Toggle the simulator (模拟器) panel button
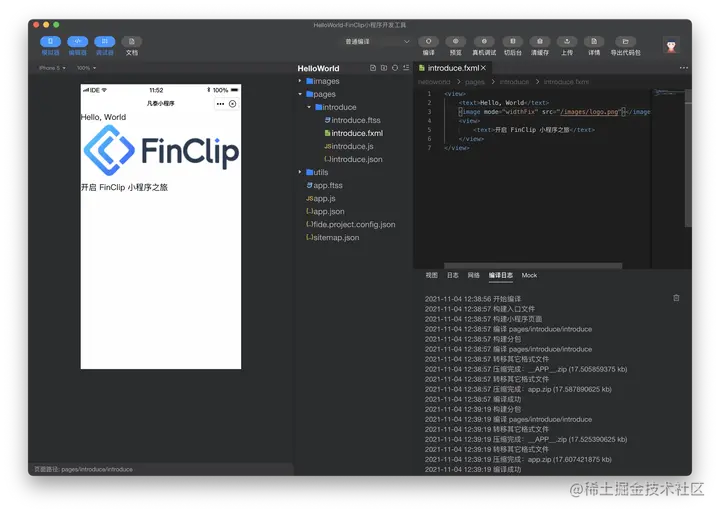 click(50, 42)
